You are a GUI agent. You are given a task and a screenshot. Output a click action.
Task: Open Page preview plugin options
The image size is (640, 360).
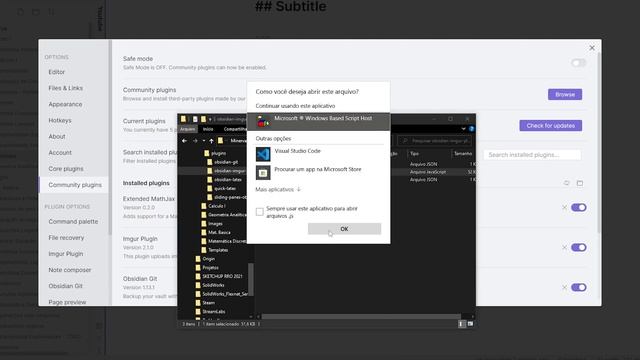click(x=67, y=302)
